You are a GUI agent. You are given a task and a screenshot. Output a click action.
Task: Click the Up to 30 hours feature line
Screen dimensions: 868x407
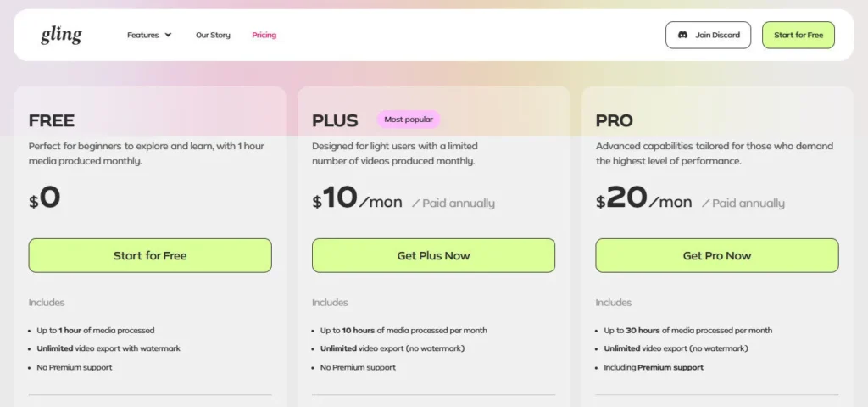(687, 330)
